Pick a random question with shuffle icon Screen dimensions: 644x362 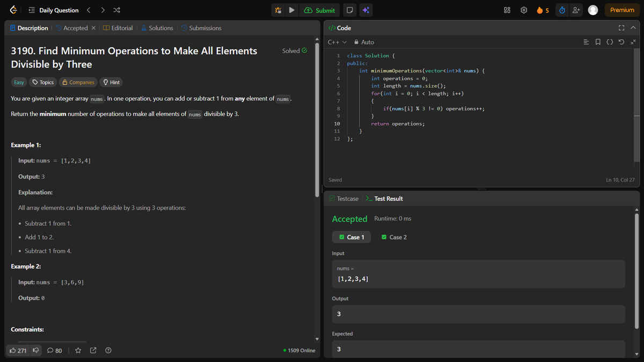[x=116, y=10]
